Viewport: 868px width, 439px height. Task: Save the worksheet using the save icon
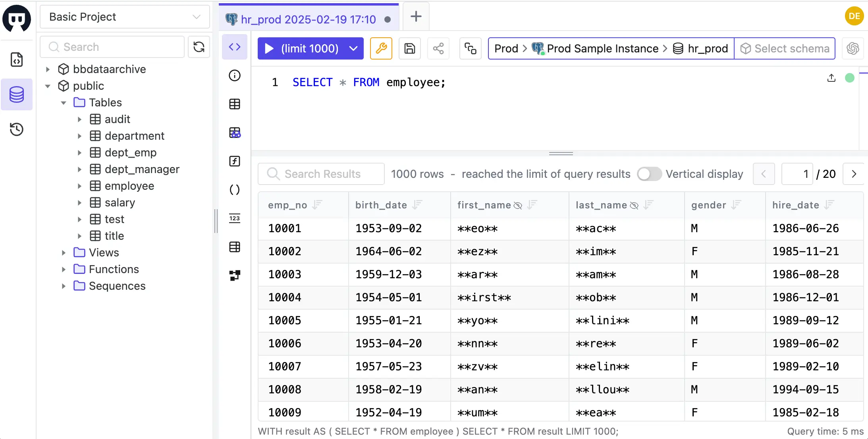(409, 48)
